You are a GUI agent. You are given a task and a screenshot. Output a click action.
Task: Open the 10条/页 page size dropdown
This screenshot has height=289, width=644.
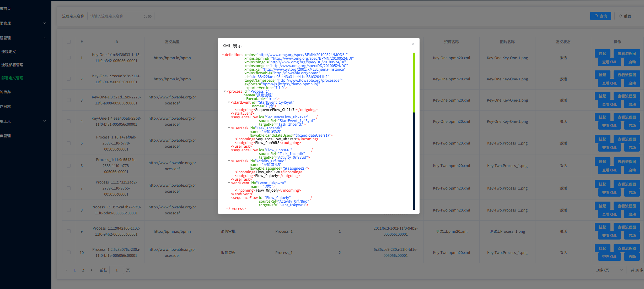pyautogui.click(x=609, y=270)
